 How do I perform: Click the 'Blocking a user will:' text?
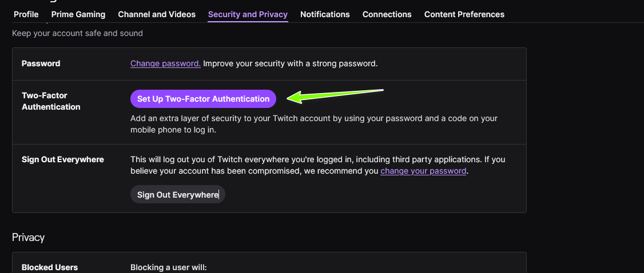pyautogui.click(x=168, y=267)
